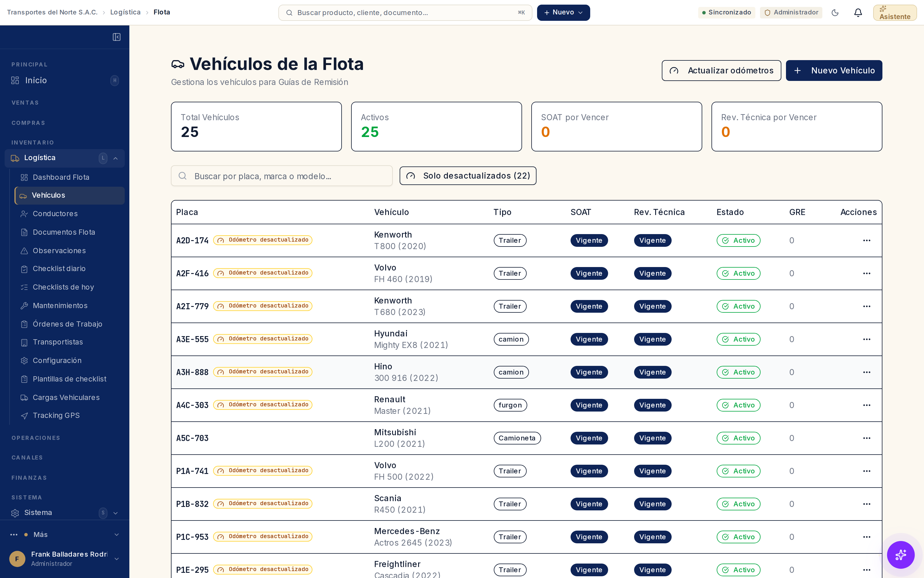Open actions menu for P1A-741

[867, 471]
